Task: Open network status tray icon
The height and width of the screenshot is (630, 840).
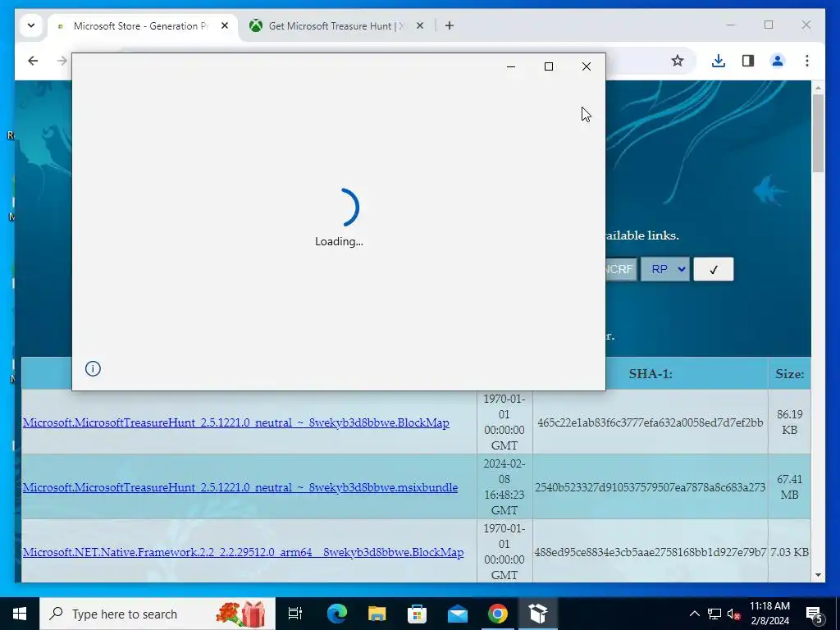Action: [714, 614]
